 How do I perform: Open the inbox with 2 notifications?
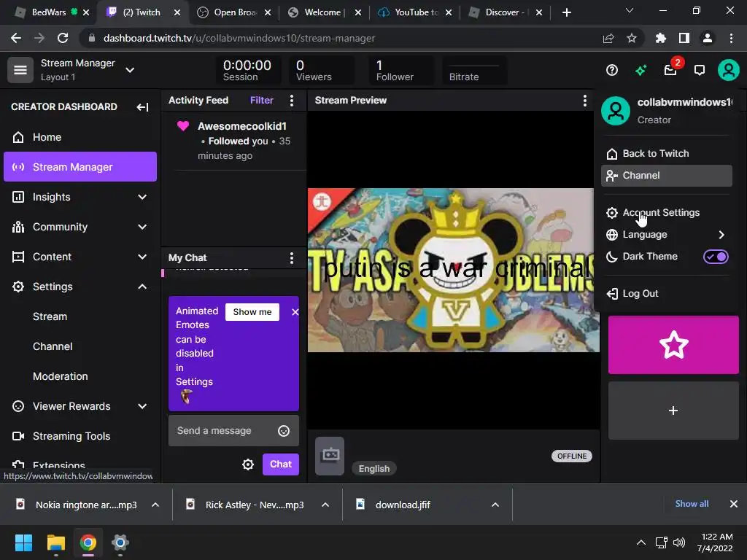[x=670, y=71]
